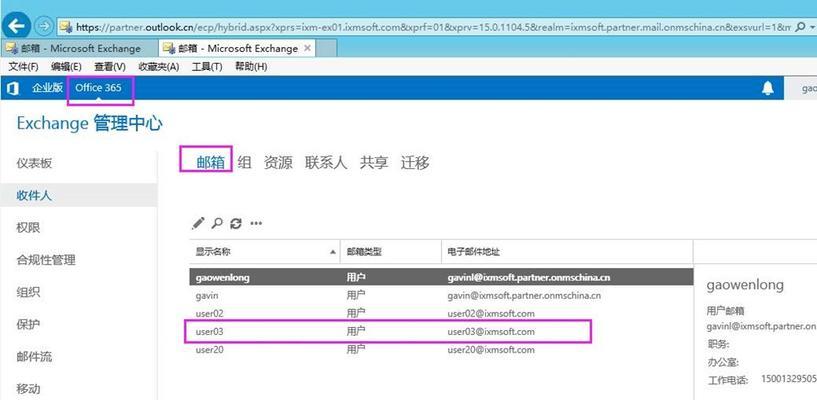Open the notifications bell icon
The image size is (817, 400).
click(x=768, y=88)
